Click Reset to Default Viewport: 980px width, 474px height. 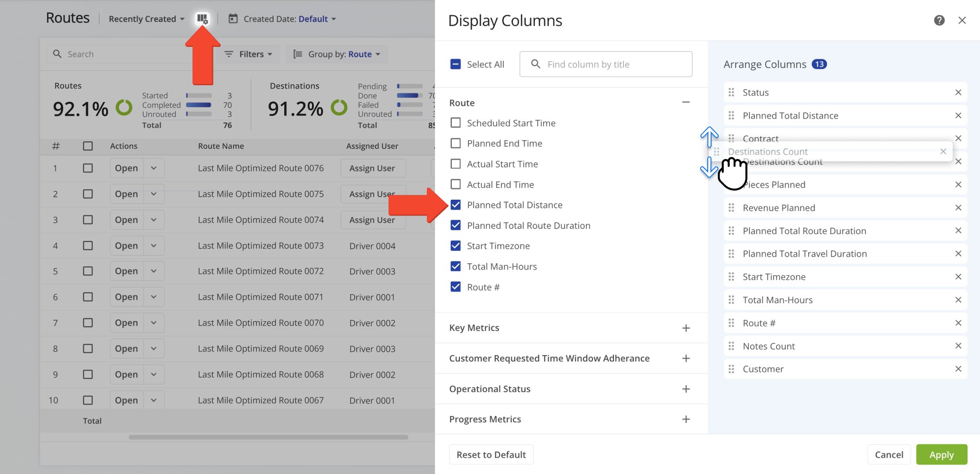[491, 454]
